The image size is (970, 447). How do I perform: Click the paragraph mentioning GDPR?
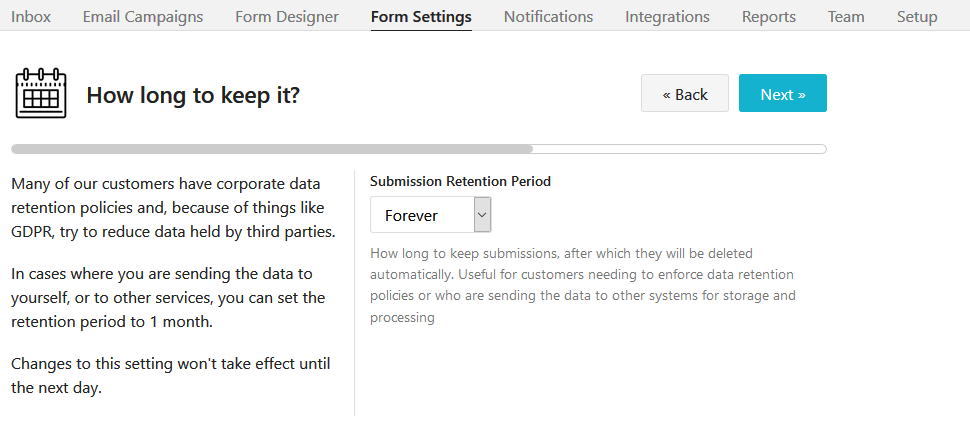(x=173, y=208)
